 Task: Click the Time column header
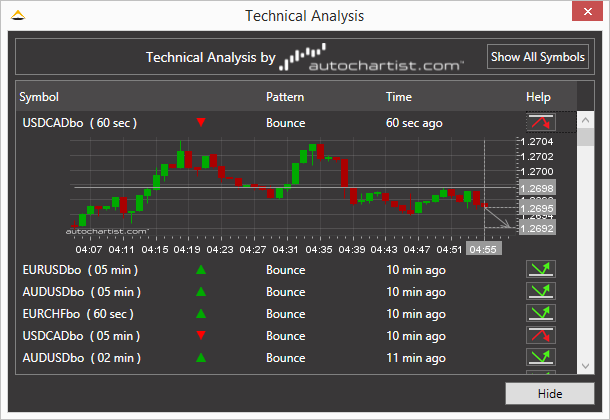tap(399, 97)
